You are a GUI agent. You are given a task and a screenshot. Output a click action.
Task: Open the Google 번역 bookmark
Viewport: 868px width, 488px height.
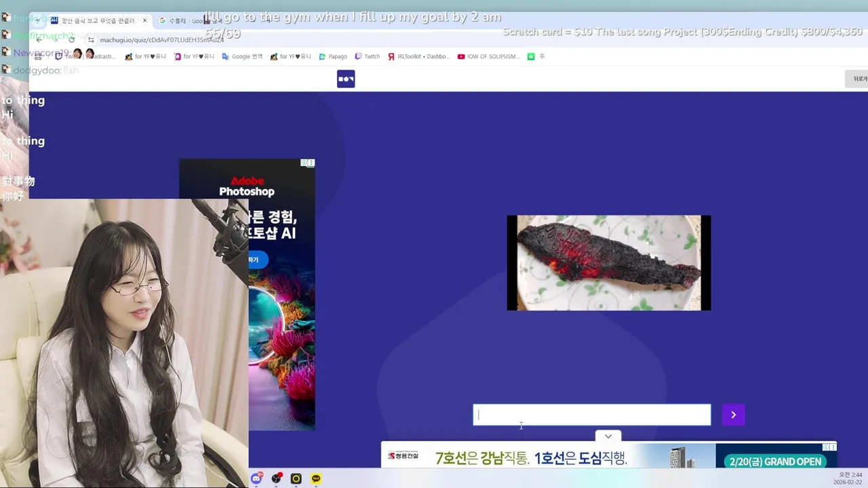click(242, 56)
